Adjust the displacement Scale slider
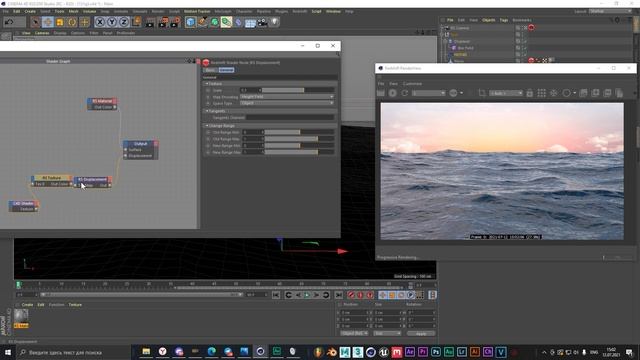This screenshot has height=360, width=640. point(298,90)
